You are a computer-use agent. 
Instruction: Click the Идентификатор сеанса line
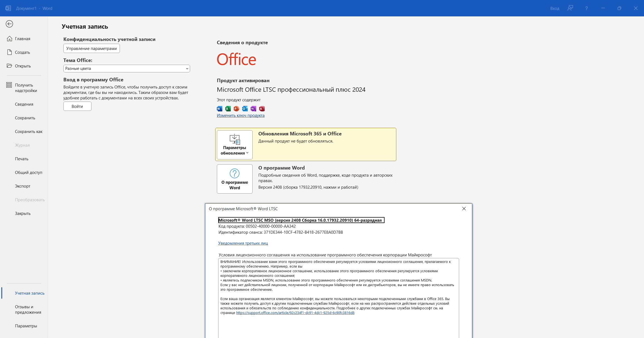click(x=280, y=232)
